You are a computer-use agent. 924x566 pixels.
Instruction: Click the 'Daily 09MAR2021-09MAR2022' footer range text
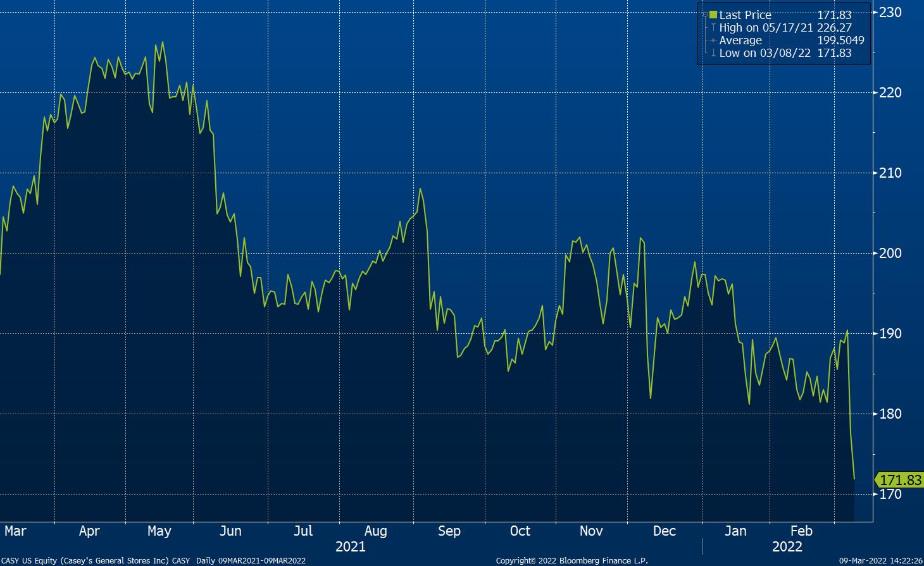coord(251,561)
